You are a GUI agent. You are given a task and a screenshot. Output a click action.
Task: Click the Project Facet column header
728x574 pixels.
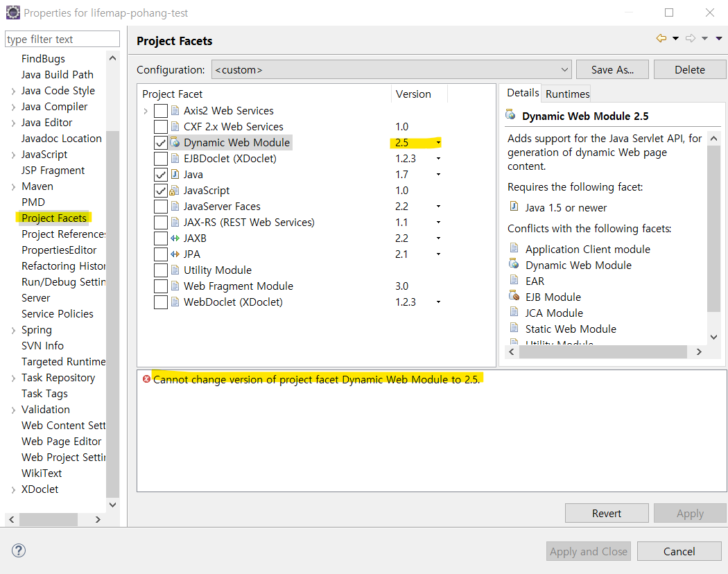(265, 94)
